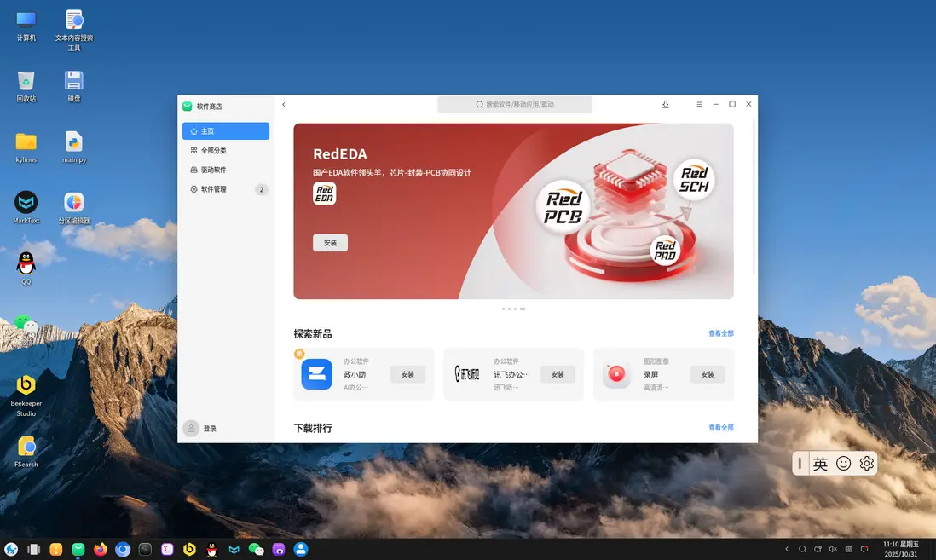Install the 讯飞办公 app
Viewport: 936px width, 560px height.
(x=558, y=374)
